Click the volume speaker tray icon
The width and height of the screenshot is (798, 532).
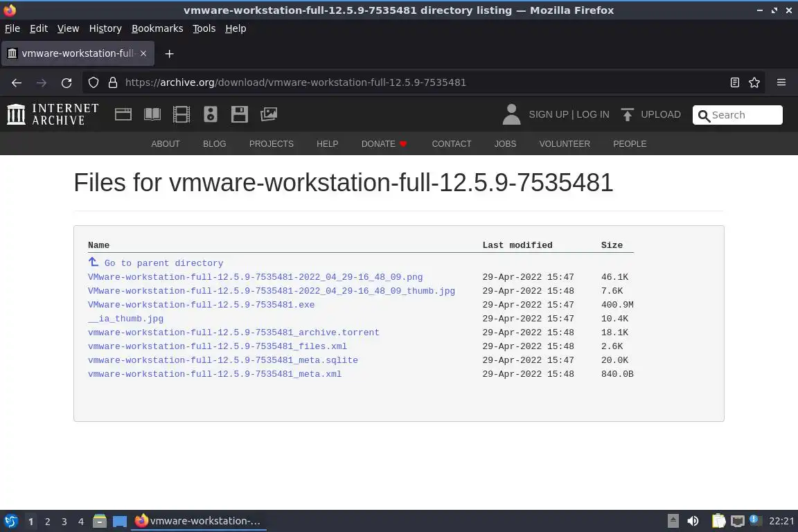coord(693,521)
